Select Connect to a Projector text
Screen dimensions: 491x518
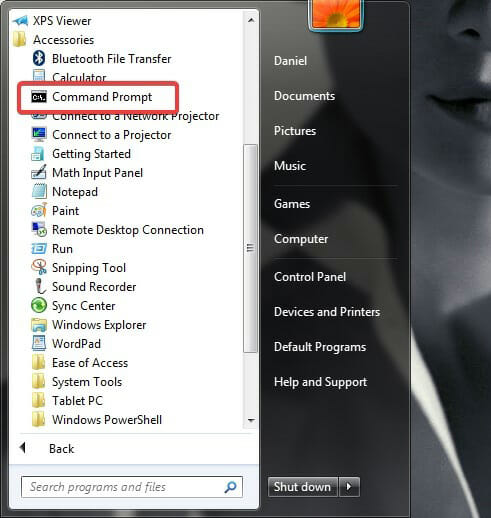point(111,135)
